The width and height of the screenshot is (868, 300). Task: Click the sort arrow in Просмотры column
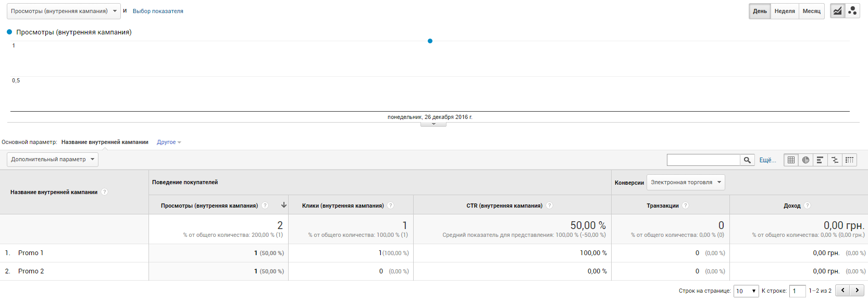283,205
